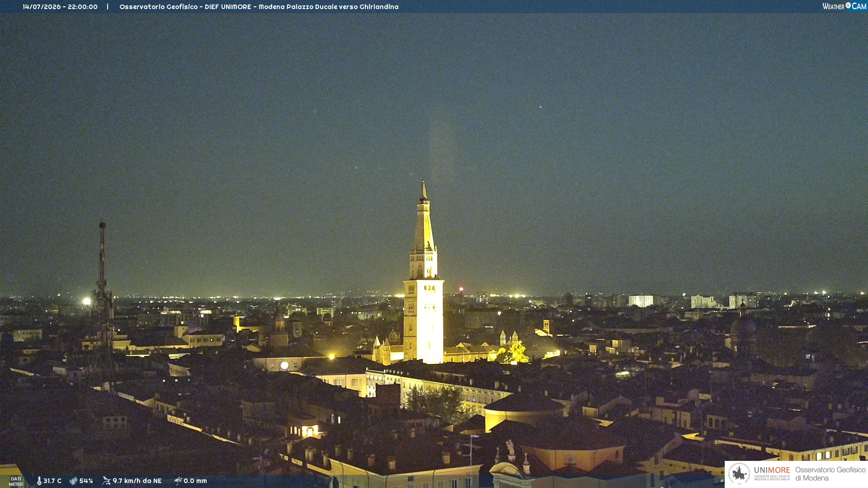
Task: Click the 31.7 C temperature reading
Action: [x=52, y=481]
